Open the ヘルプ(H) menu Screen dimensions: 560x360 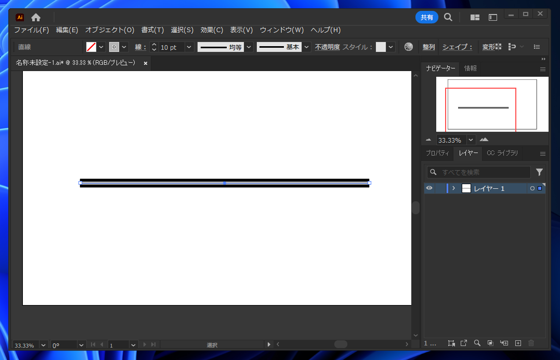[326, 30]
